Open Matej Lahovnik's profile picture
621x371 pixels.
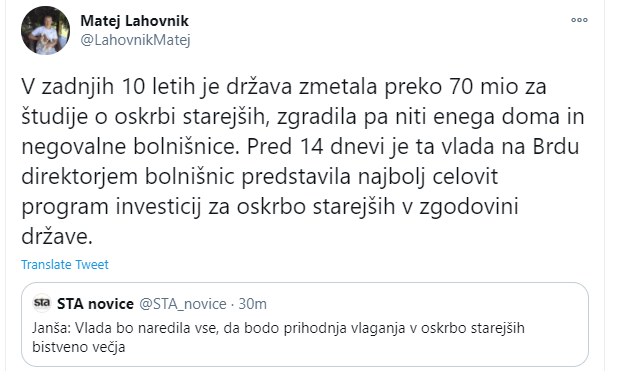pos(45,30)
